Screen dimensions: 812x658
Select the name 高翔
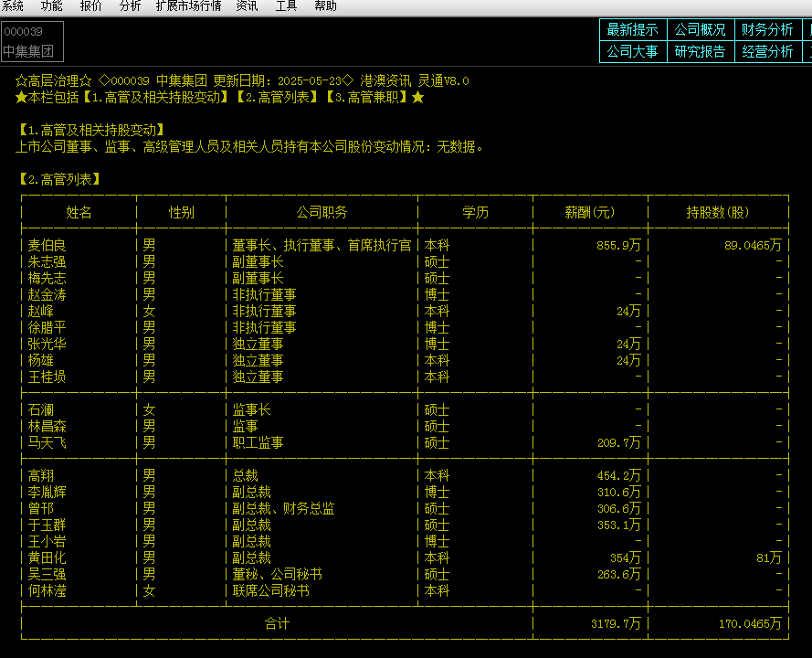click(x=40, y=475)
